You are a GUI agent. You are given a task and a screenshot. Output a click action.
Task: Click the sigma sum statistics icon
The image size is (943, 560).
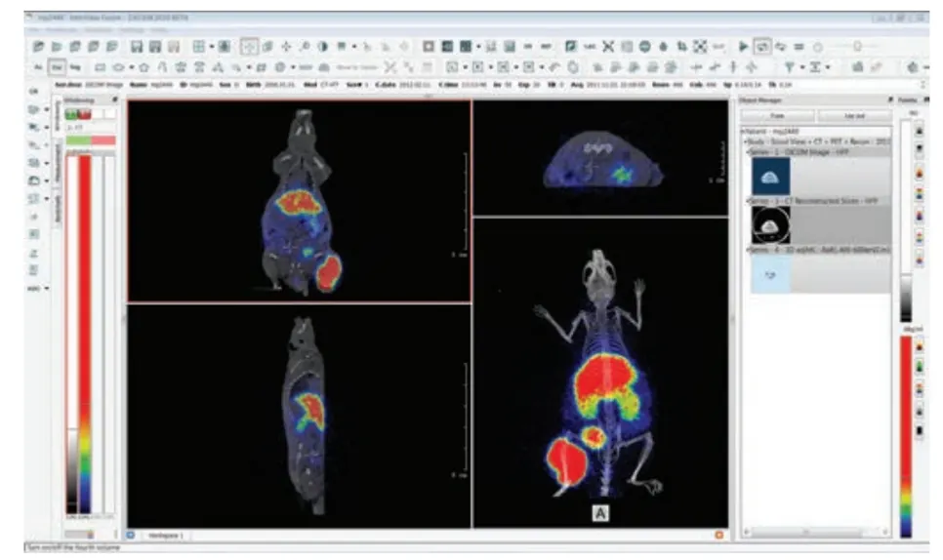[815, 67]
